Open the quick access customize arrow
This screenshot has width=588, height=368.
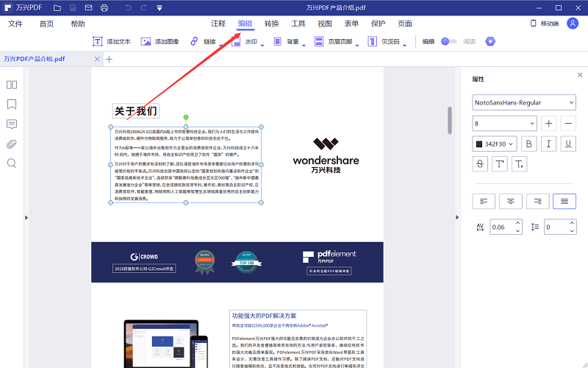click(159, 8)
